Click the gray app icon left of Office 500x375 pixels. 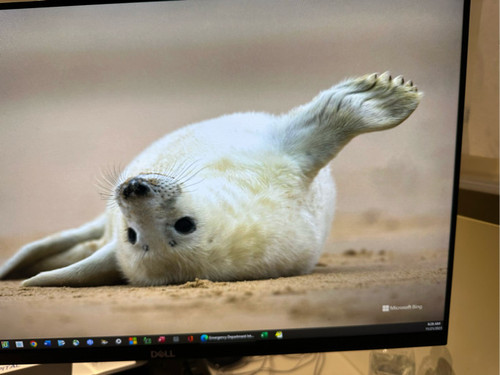pyautogui.click(x=176, y=339)
